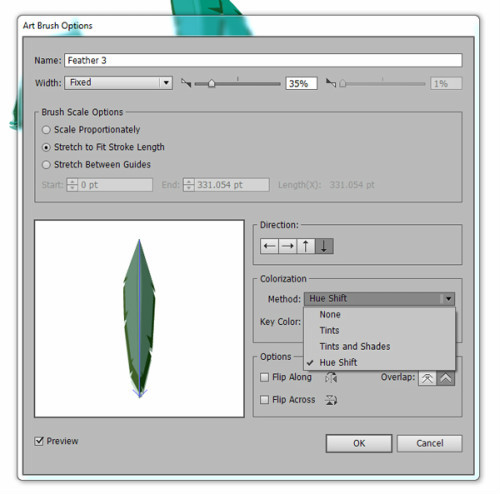Set brush direction to left arrow
The width and height of the screenshot is (500, 494).
(269, 246)
